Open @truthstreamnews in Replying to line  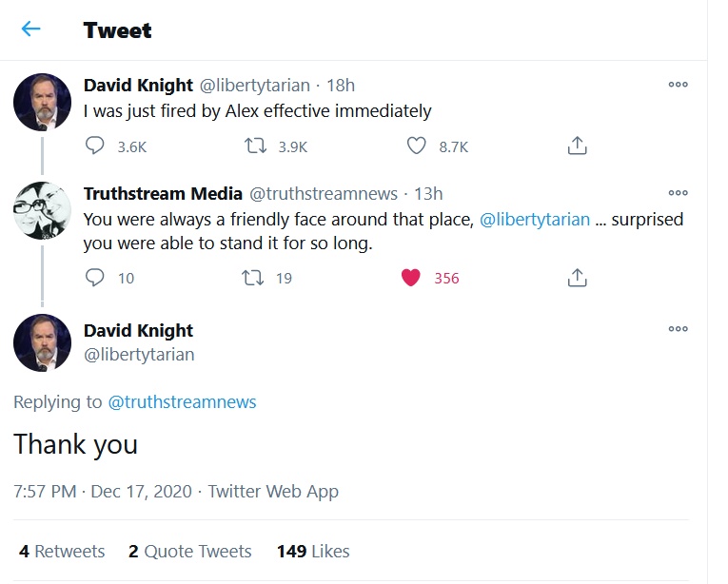pos(182,402)
